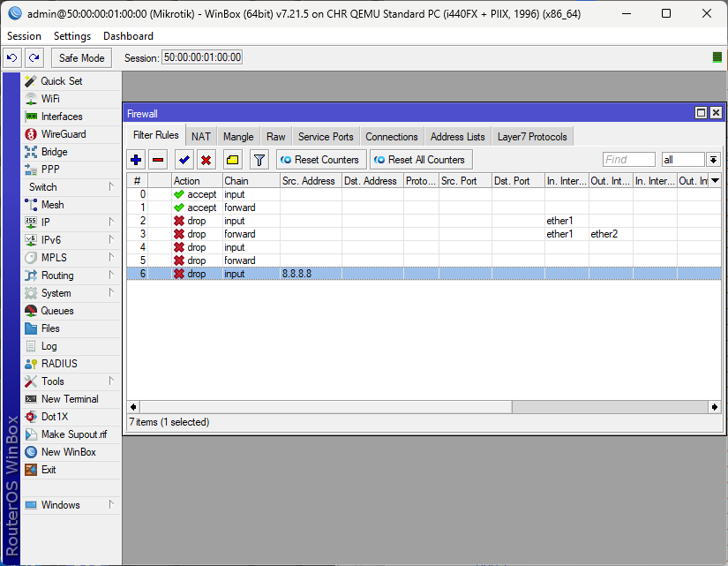Sort by Src. Address column header
The height and width of the screenshot is (566, 728).
(311, 181)
